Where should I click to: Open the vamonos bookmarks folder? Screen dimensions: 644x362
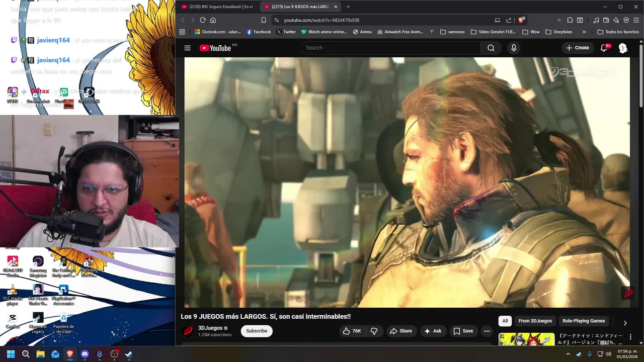(x=452, y=32)
